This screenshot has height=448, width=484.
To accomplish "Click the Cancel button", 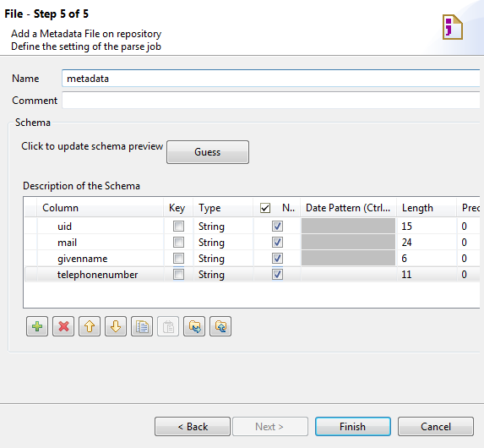I will 436,426.
